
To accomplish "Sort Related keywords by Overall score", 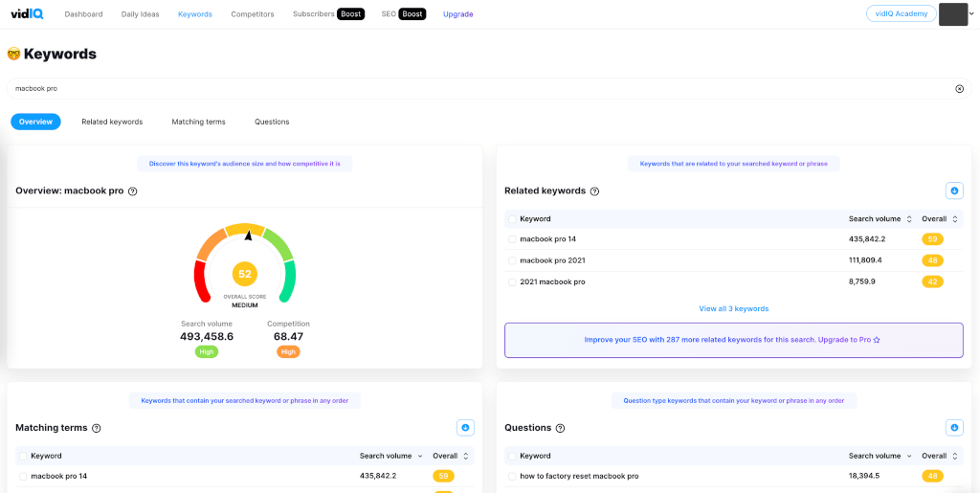I will (x=954, y=219).
